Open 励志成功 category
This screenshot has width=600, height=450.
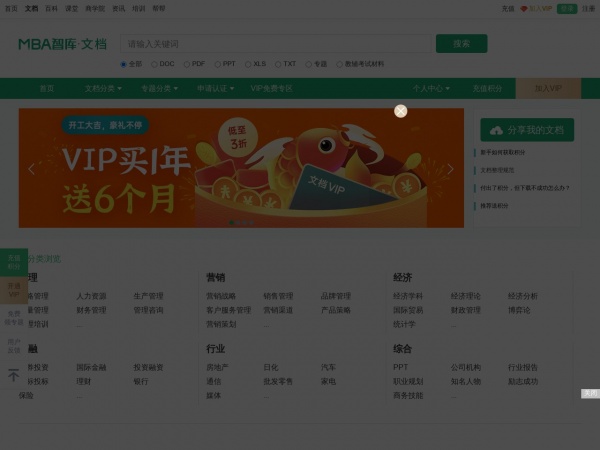523,382
